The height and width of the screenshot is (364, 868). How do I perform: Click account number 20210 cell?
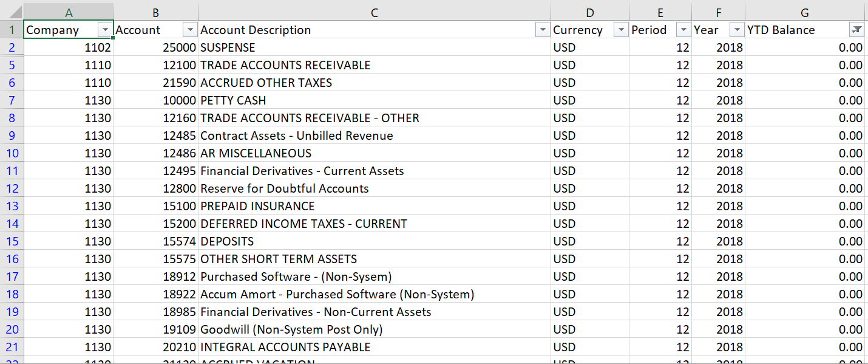click(156, 347)
